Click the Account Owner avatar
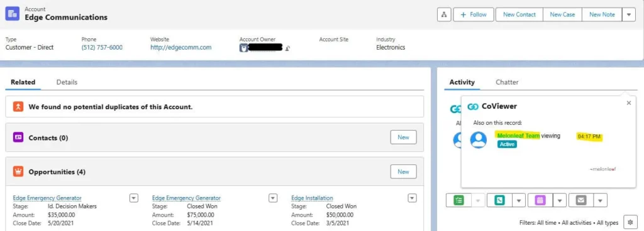Screen dimensions: 644x231 point(243,48)
